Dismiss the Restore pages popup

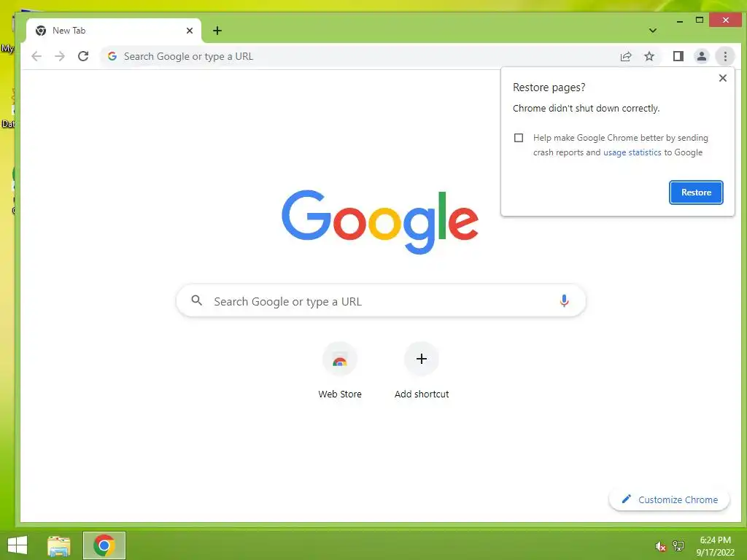point(723,77)
